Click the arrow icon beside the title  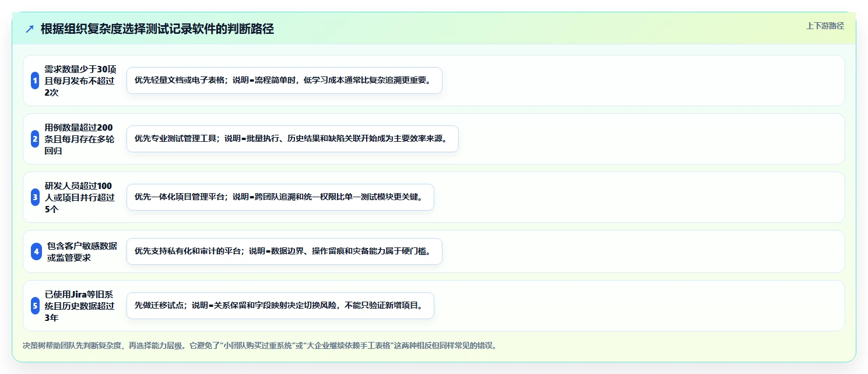pyautogui.click(x=30, y=29)
